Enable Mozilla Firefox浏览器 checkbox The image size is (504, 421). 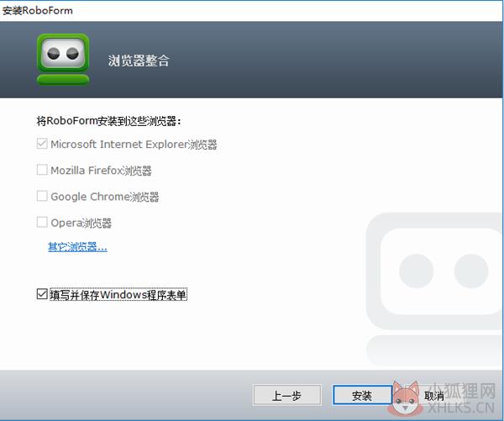[42, 170]
